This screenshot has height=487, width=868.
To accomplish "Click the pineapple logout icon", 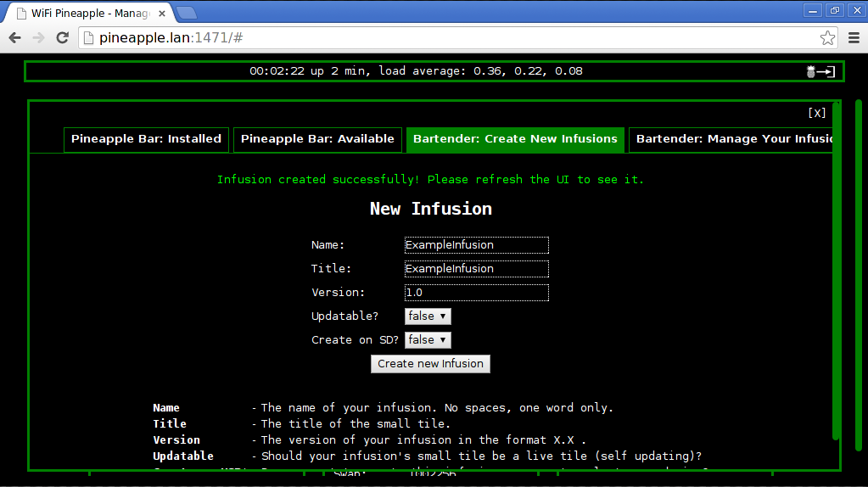I will point(820,71).
